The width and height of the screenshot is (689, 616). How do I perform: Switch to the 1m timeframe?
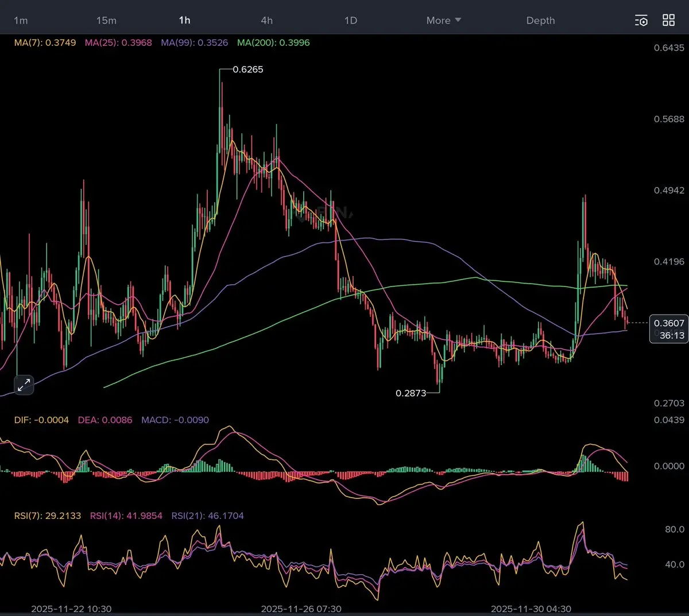(21, 21)
